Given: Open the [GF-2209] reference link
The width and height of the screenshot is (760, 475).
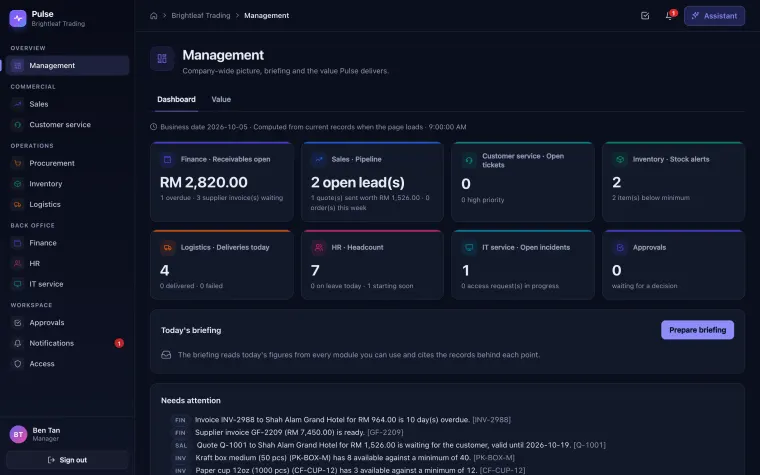Looking at the screenshot, I should coord(385,432).
